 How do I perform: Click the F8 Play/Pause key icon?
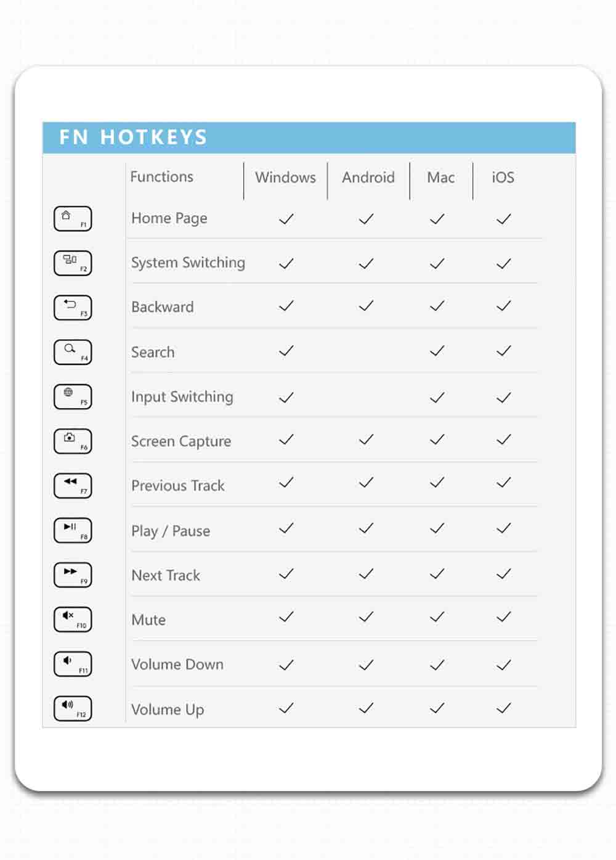[73, 530]
